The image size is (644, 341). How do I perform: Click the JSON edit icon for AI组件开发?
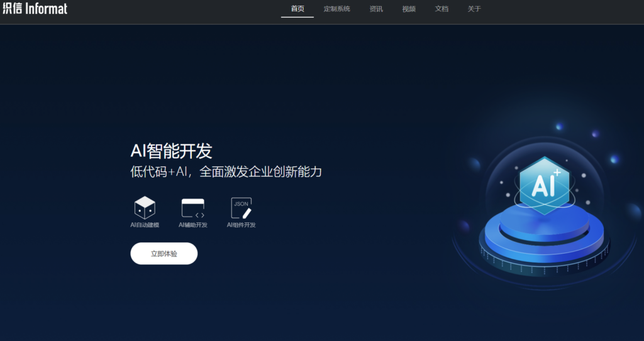tap(241, 208)
